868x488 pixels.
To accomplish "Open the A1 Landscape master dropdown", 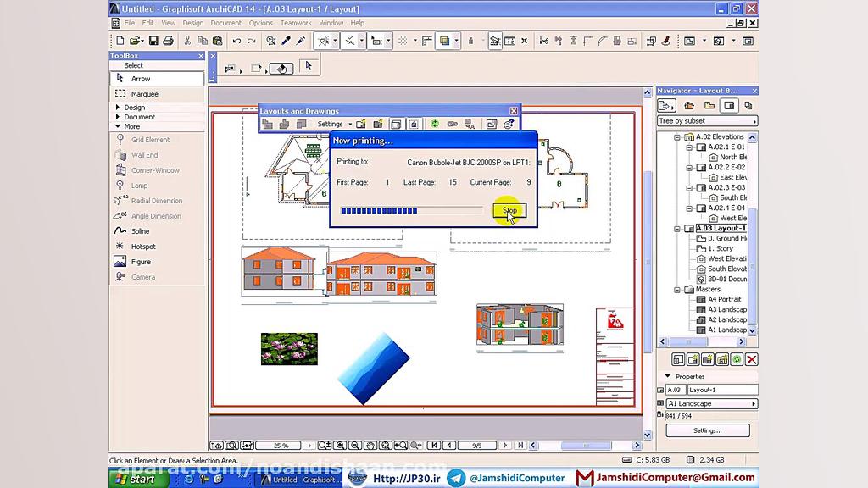I will (x=711, y=404).
